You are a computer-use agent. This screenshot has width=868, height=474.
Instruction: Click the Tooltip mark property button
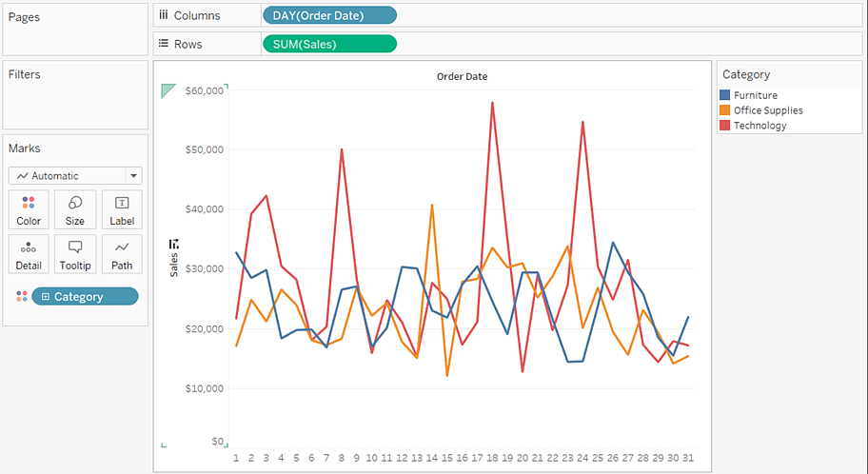click(x=75, y=254)
